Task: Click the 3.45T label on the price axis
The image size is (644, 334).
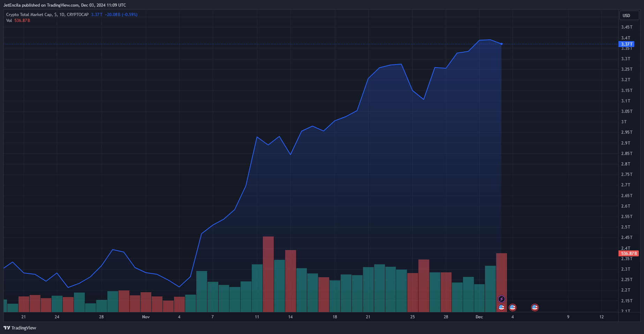Action: click(x=627, y=27)
